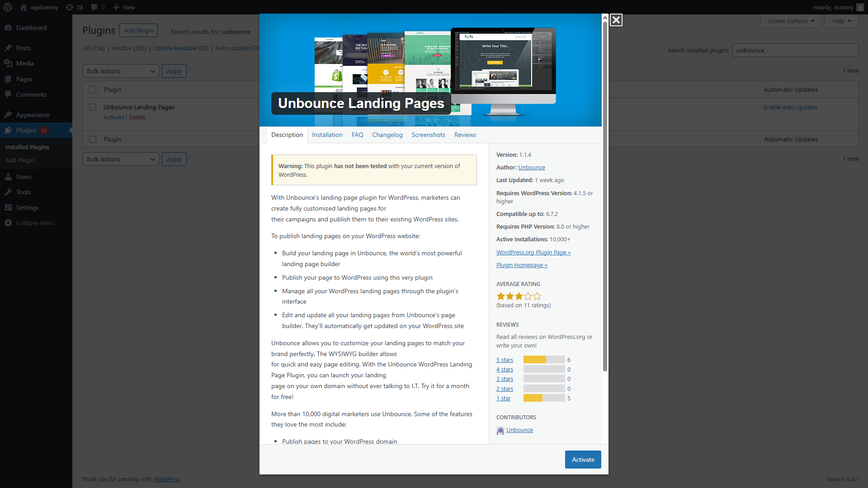Open the 5 stars reviews link
This screenshot has height=488, width=868.
(505, 360)
